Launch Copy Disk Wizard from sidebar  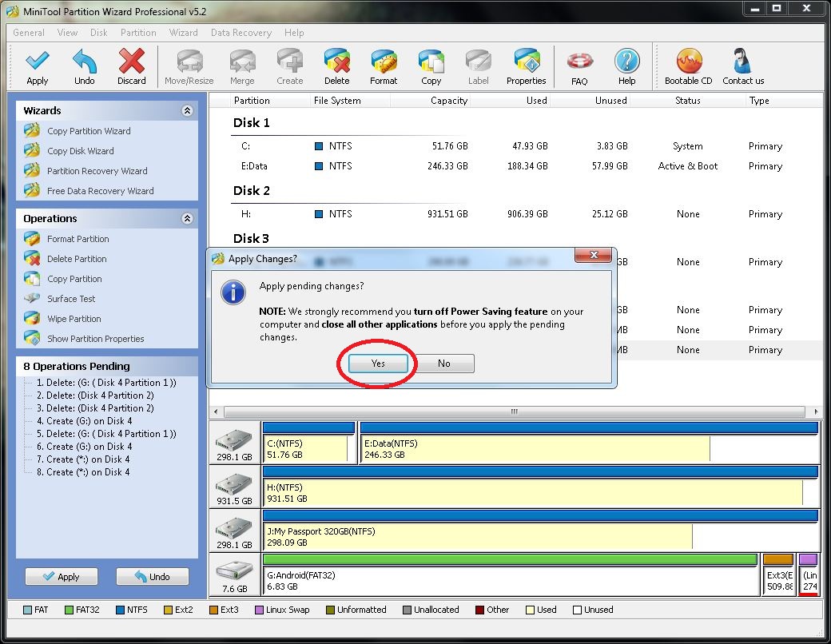(80, 151)
